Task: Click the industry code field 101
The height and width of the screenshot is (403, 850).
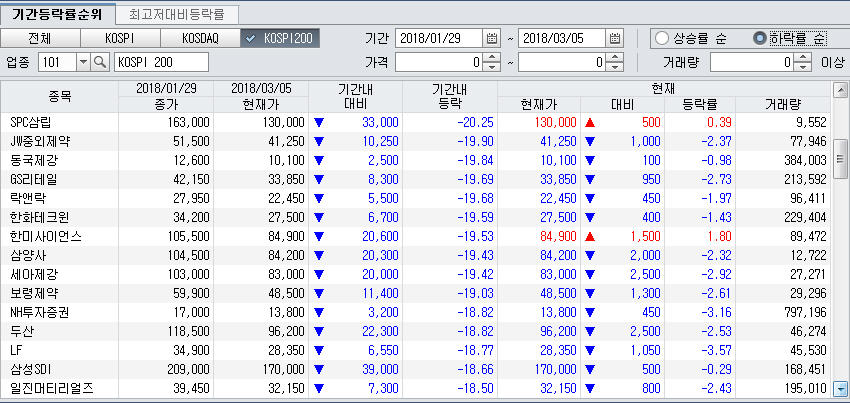Action: pos(57,62)
